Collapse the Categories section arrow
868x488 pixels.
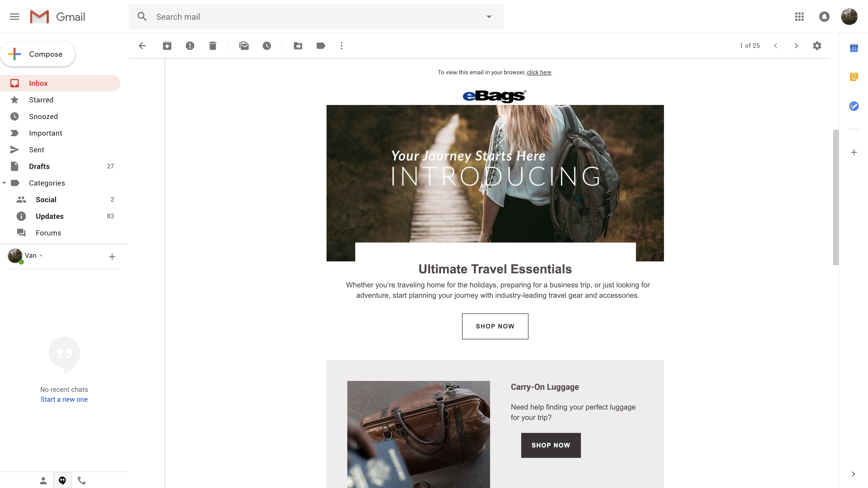(4, 183)
